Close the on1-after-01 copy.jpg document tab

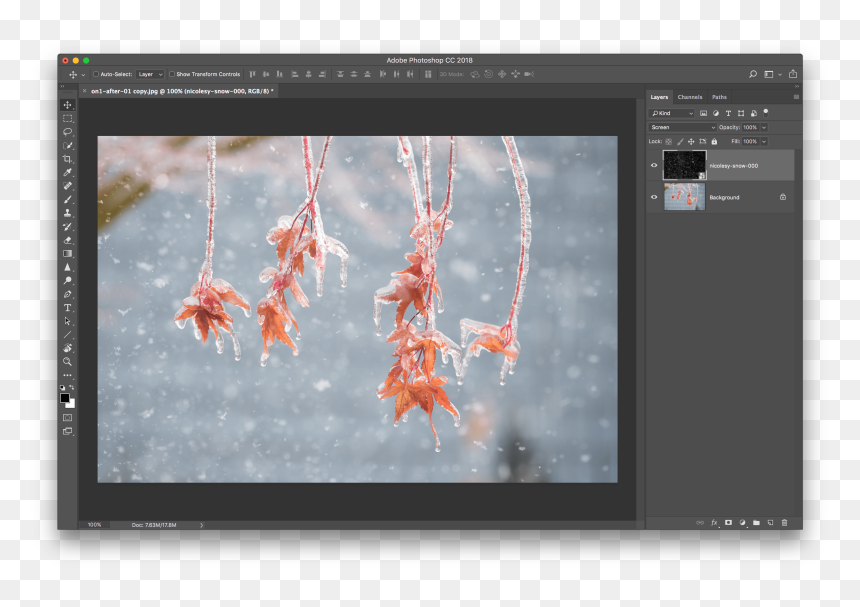pyautogui.click(x=84, y=91)
